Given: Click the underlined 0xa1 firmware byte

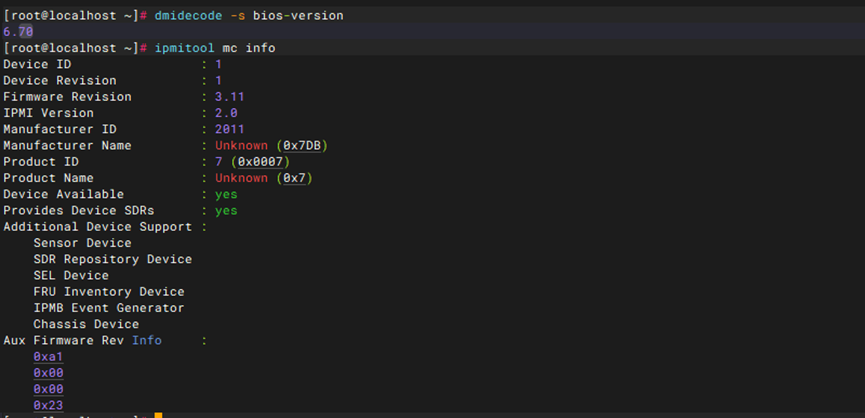Looking at the screenshot, I should tap(48, 357).
